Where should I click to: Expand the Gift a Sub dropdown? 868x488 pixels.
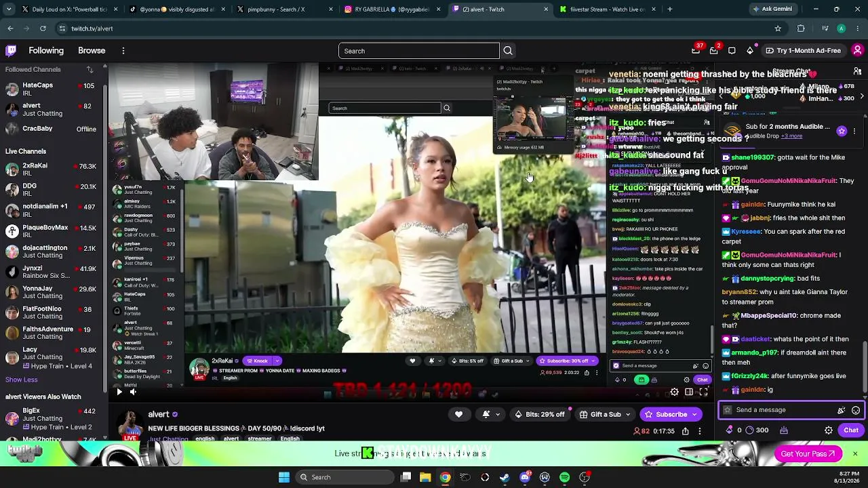click(627, 414)
